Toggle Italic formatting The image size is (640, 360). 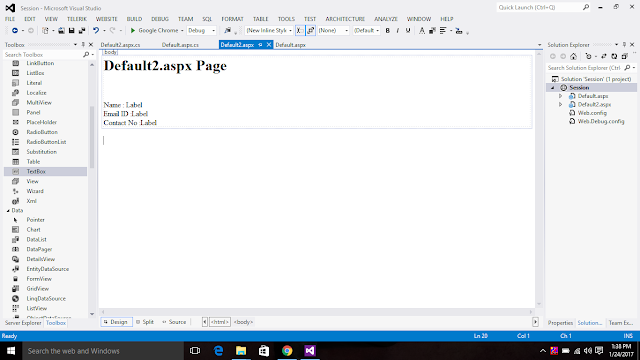[398, 31]
